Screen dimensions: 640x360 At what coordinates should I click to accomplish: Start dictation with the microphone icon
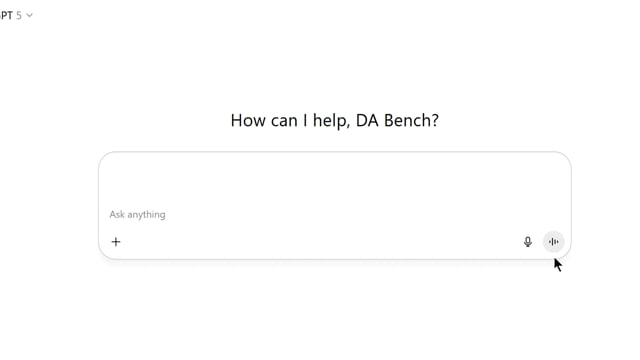528,242
